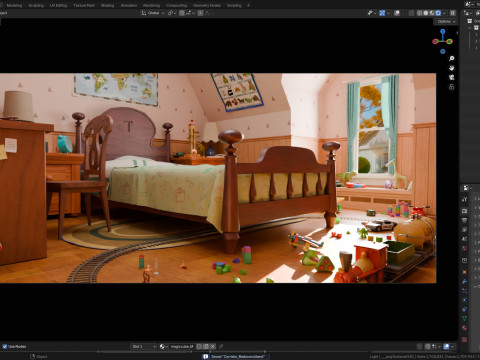The height and width of the screenshot is (360, 480).
Task: Toggle the Use Nodes checkbox
Action: pos(5,347)
